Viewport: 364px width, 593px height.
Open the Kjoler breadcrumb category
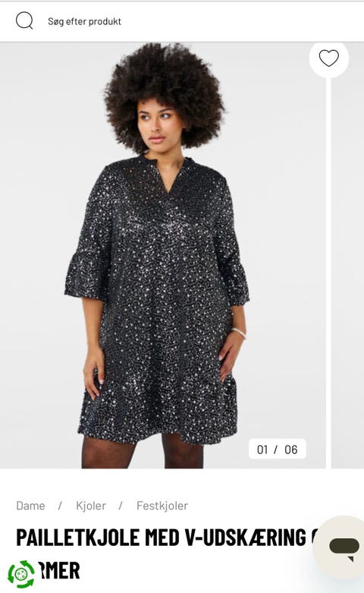[91, 506]
